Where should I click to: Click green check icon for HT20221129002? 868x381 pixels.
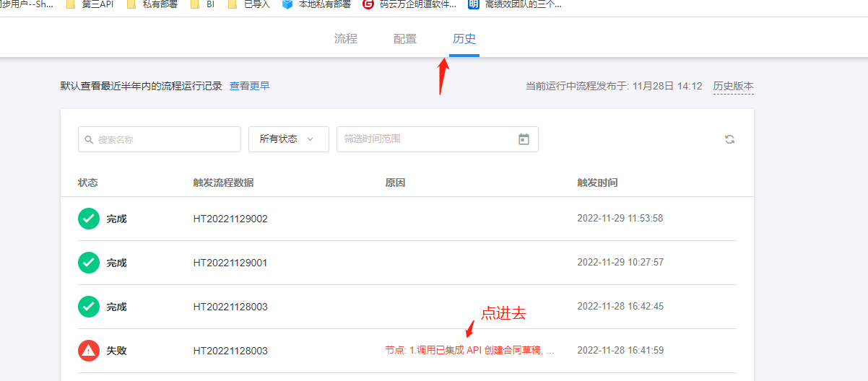(88, 219)
